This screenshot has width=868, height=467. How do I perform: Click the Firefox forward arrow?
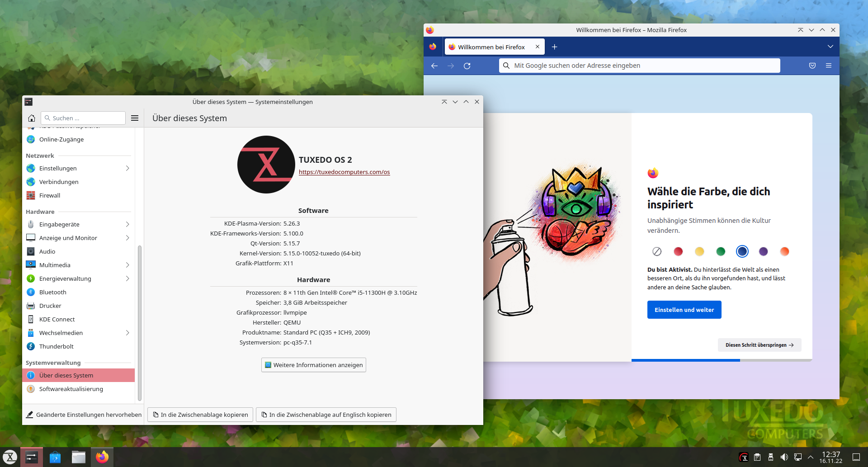coord(451,66)
